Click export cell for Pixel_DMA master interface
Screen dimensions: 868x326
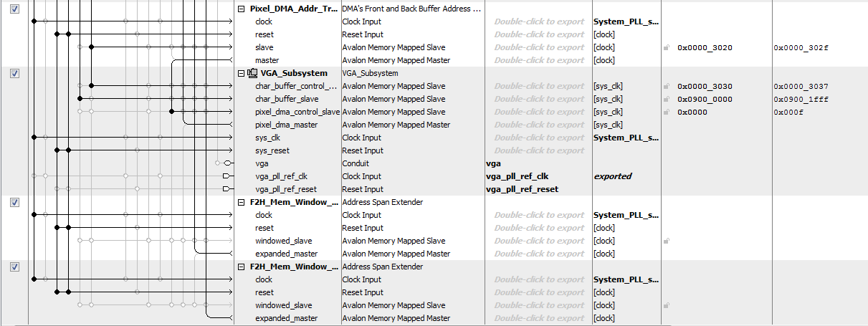point(539,61)
